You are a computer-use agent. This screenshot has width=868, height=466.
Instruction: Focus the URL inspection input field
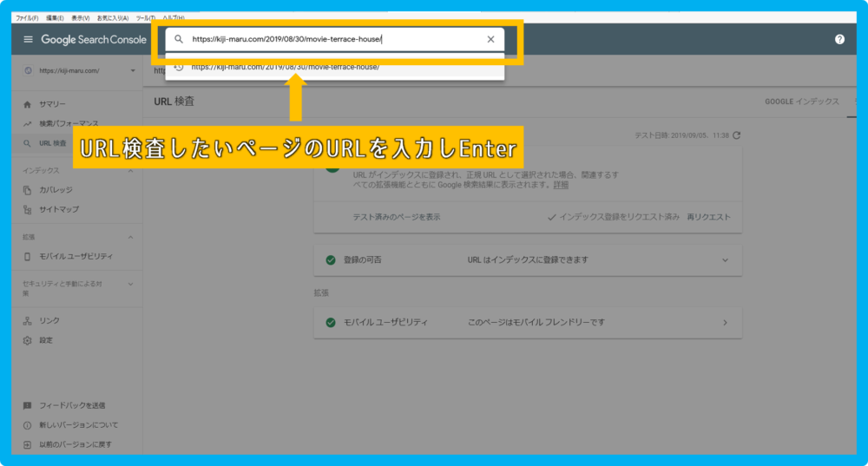(334, 39)
